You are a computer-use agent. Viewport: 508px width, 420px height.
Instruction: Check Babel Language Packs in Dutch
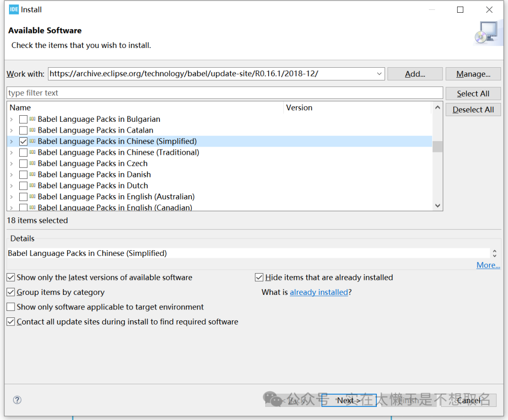pyautogui.click(x=24, y=186)
